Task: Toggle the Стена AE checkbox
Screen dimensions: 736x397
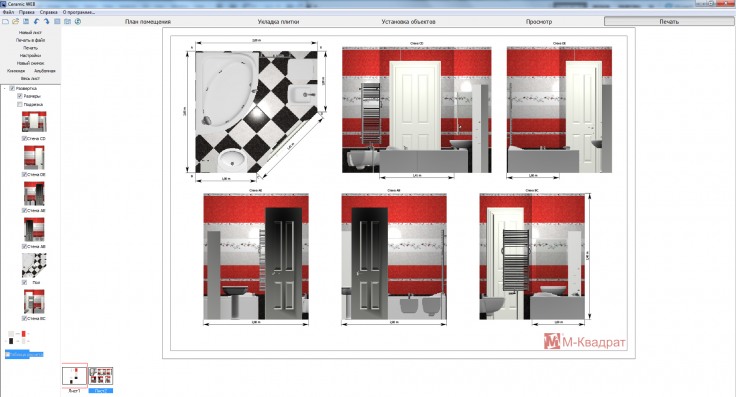Action: tap(24, 211)
